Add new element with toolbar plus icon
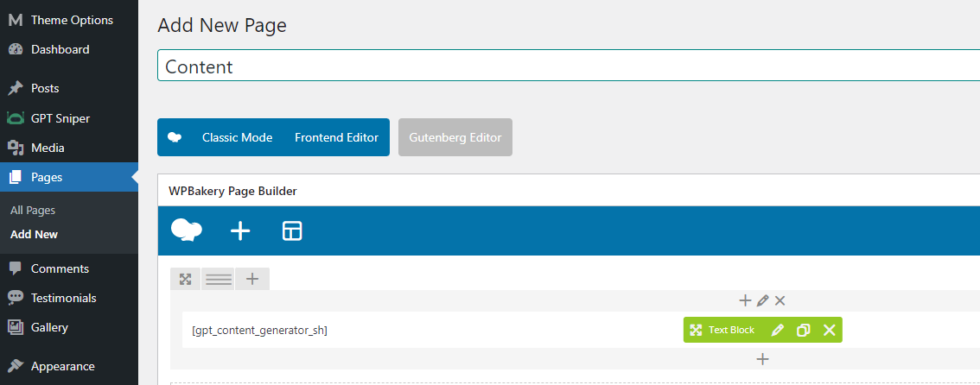Viewport: 980px width, 385px height. point(240,230)
